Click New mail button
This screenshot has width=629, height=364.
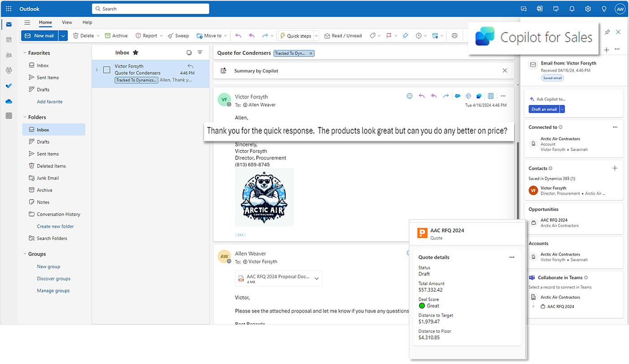40,36
